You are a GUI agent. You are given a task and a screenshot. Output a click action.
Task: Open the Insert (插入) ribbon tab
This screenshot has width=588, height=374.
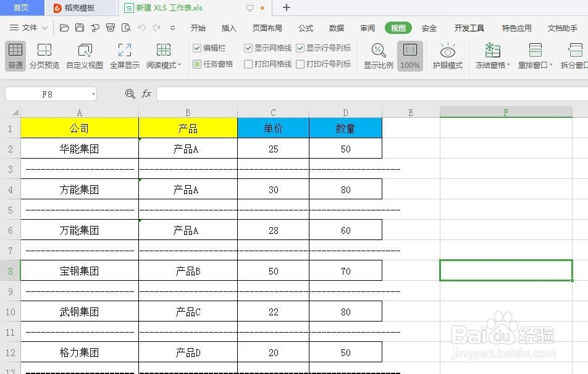click(229, 28)
